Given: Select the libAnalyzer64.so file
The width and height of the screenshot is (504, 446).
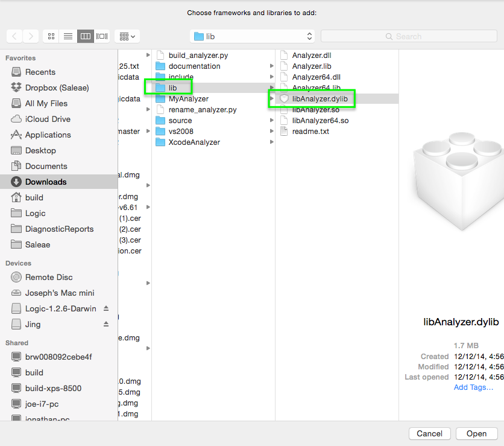Looking at the screenshot, I should 320,121.
